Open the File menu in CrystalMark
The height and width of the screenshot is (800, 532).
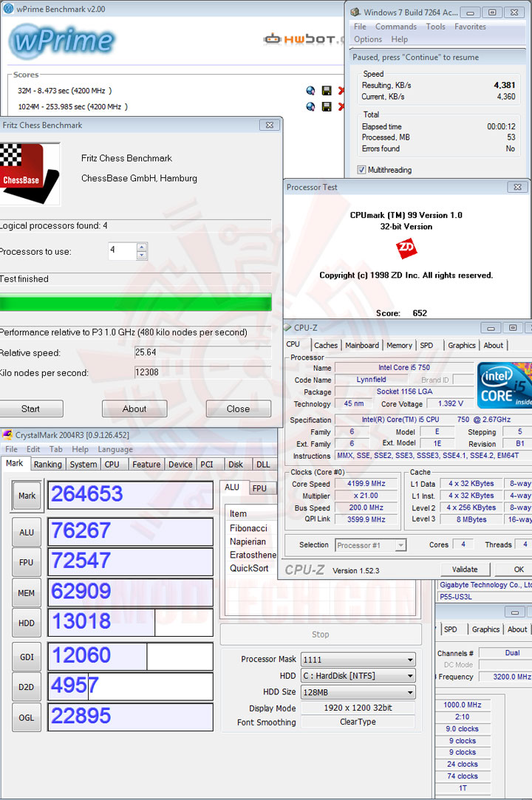[x=11, y=449]
